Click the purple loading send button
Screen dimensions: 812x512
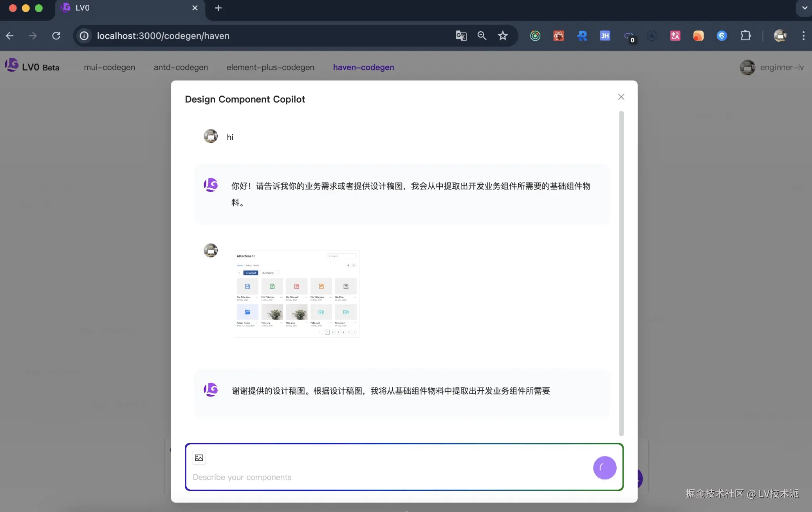click(604, 467)
